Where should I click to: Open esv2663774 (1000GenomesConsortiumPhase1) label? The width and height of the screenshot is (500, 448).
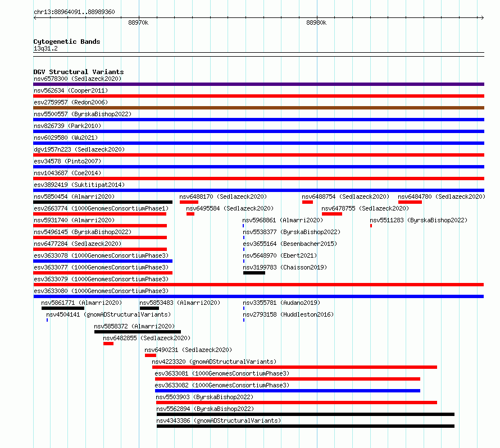click(x=101, y=208)
